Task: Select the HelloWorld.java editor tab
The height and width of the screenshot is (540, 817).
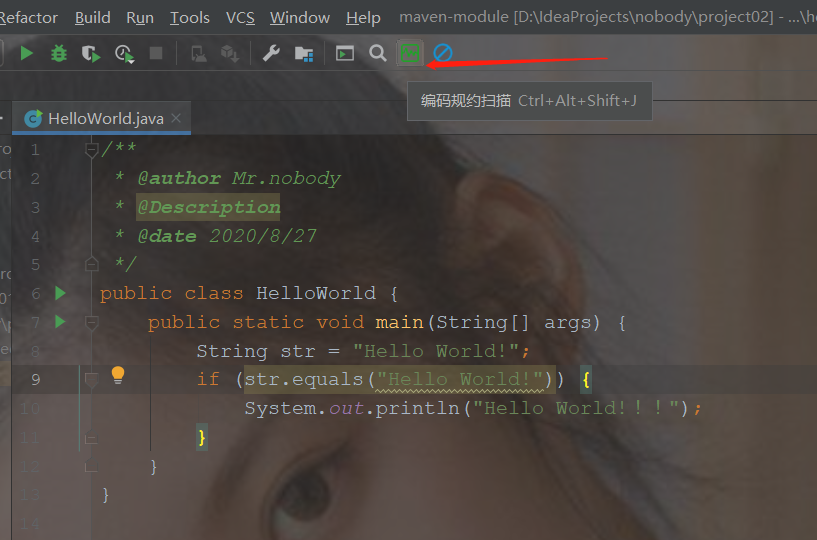Action: [102, 118]
